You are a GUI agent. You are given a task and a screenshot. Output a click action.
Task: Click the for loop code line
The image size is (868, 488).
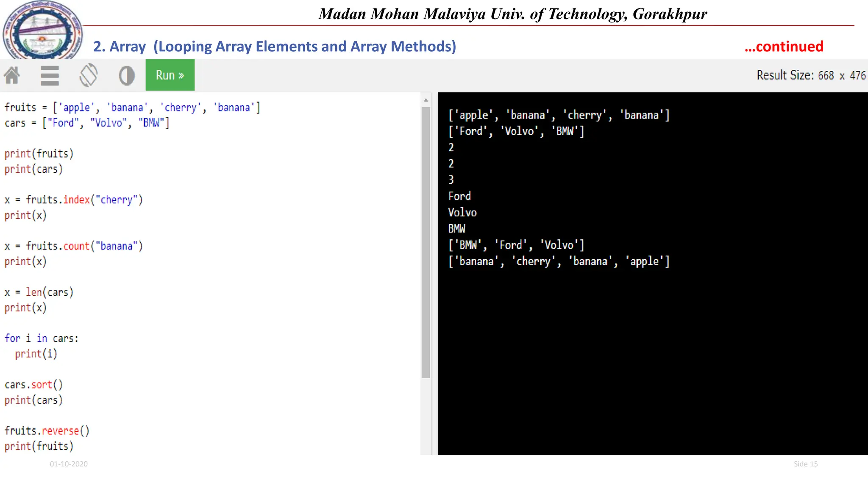pyautogui.click(x=42, y=338)
